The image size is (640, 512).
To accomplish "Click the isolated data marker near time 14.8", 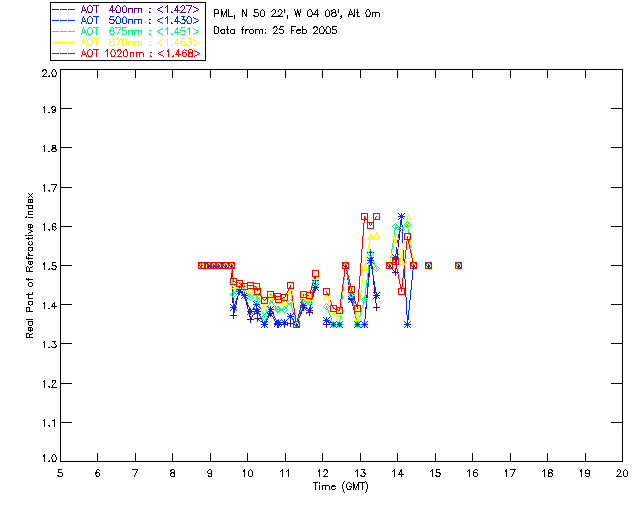I will click(428, 265).
